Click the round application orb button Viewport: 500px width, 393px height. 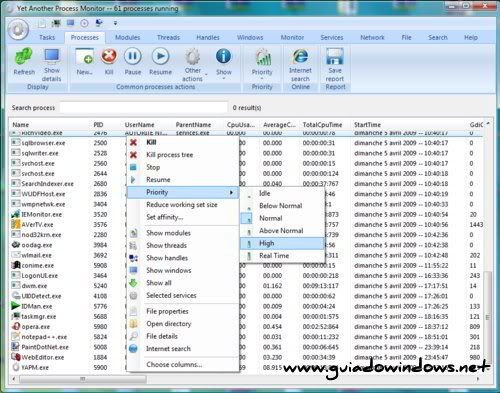[x=18, y=30]
